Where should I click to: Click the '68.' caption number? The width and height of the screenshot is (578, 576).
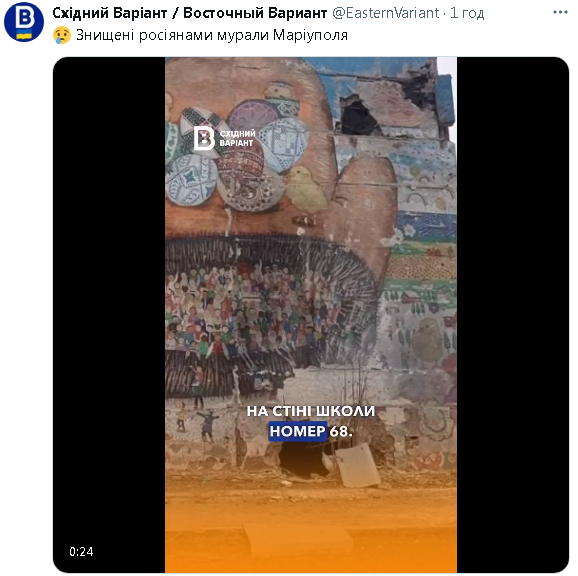(x=341, y=431)
